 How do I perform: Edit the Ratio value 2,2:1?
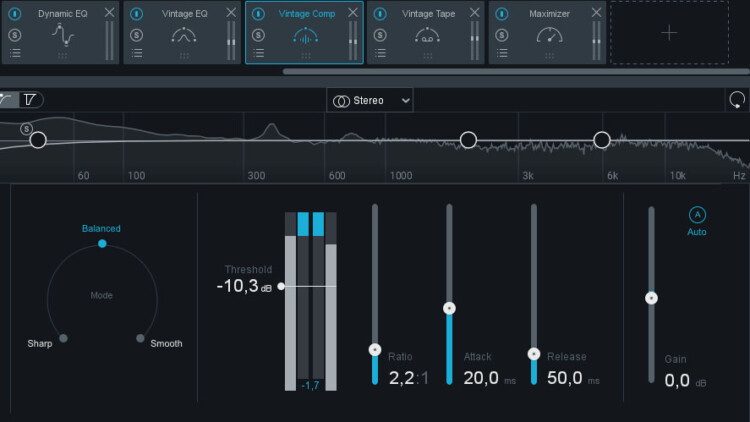[x=409, y=378]
